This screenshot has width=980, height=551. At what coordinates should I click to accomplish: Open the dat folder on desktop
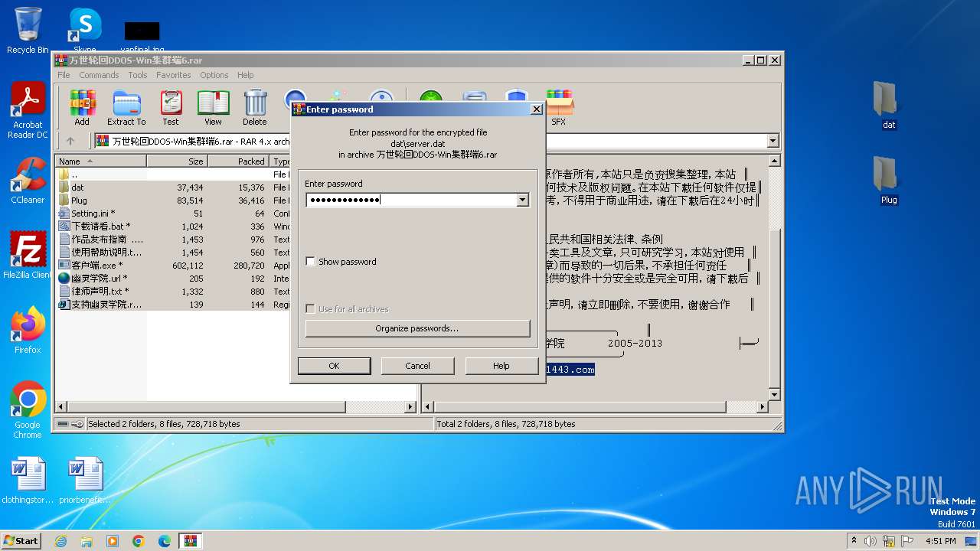click(888, 106)
